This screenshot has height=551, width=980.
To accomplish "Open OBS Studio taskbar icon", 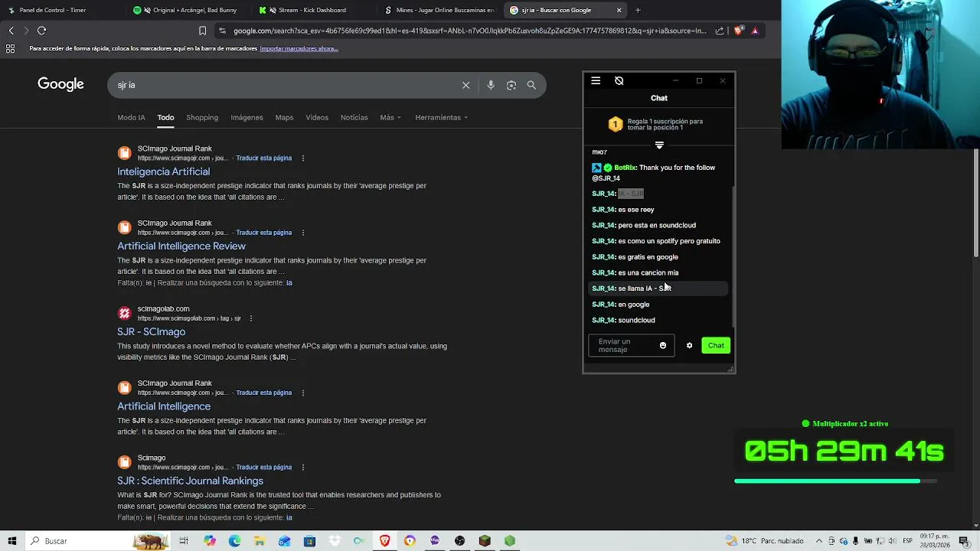I will point(459,541).
